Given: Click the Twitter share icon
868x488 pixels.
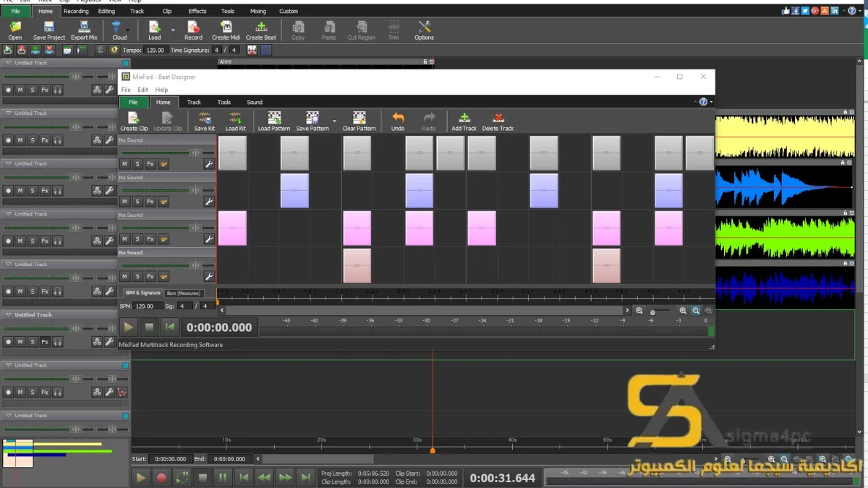Looking at the screenshot, I should 805,11.
